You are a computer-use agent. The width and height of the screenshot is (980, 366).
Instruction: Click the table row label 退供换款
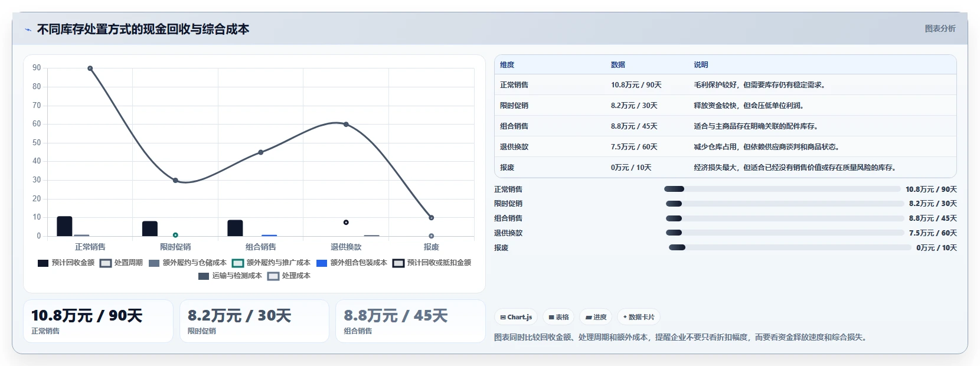[x=514, y=147]
